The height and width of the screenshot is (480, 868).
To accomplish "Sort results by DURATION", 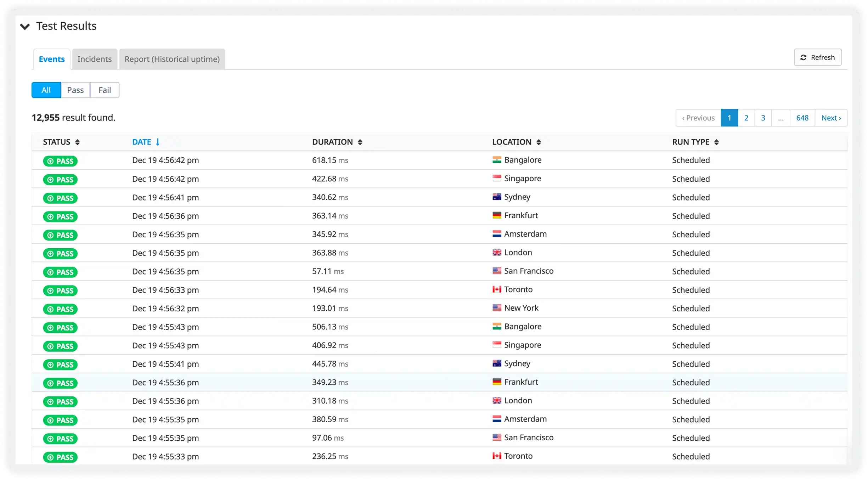I will [x=360, y=142].
